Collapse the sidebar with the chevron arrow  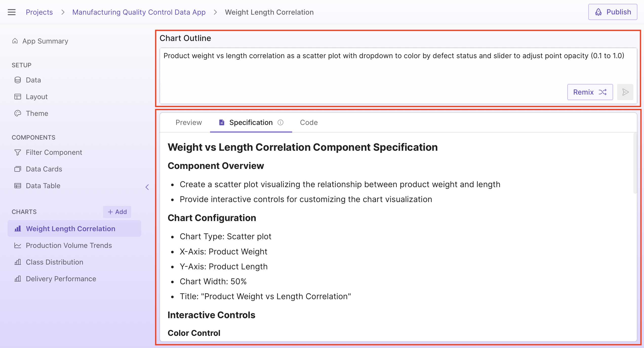tap(147, 187)
